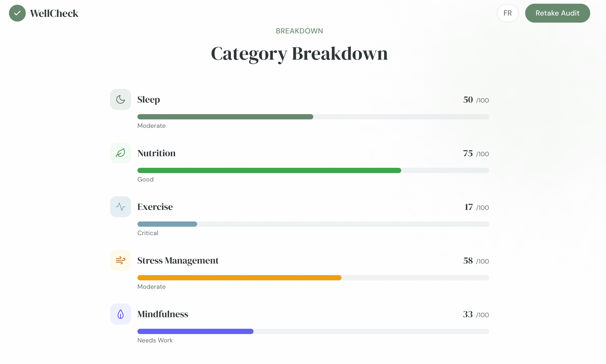Click the Stress Management wind icon
This screenshot has height=364, width=606.
coord(121,260)
